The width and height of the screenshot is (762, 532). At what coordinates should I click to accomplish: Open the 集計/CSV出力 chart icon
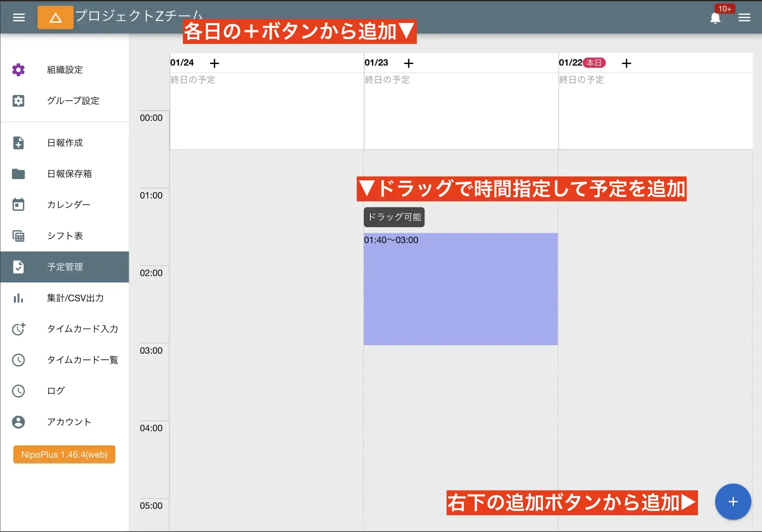(18, 298)
